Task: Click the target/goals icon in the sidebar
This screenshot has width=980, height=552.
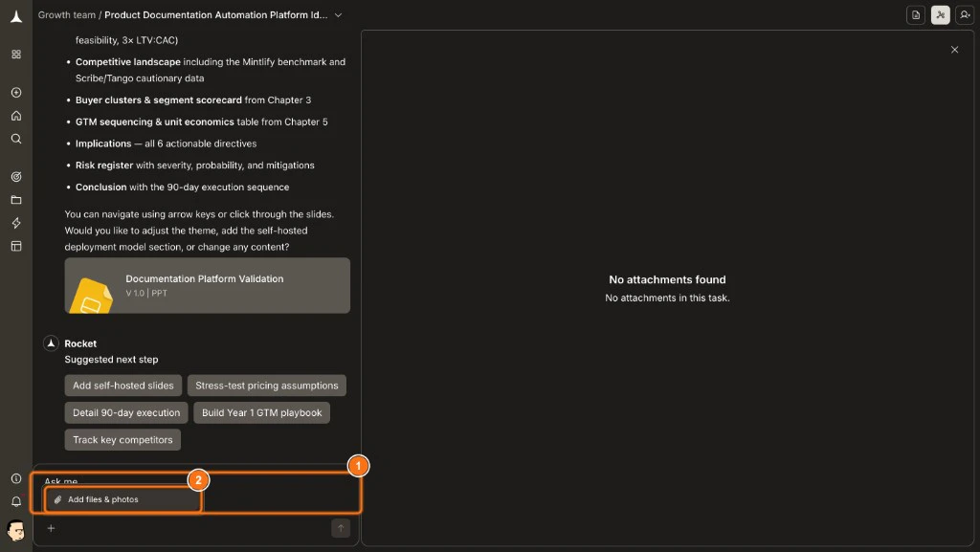Action: (15, 176)
